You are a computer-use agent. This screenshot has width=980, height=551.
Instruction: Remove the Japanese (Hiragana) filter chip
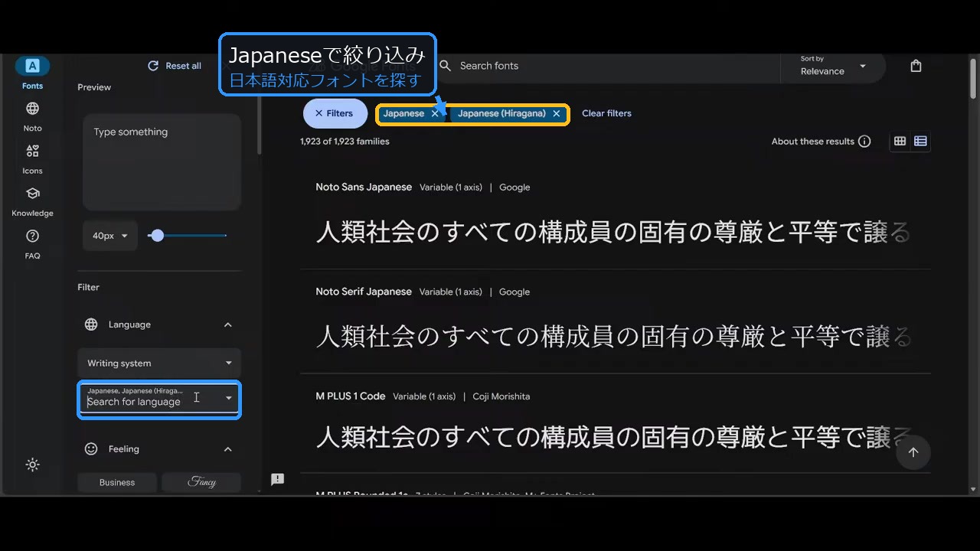pyautogui.click(x=557, y=113)
